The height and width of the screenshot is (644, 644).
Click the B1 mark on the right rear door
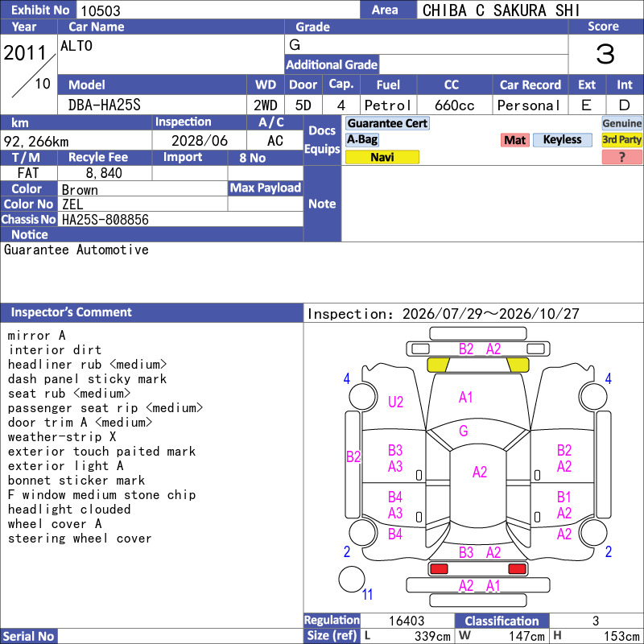pyautogui.click(x=564, y=497)
